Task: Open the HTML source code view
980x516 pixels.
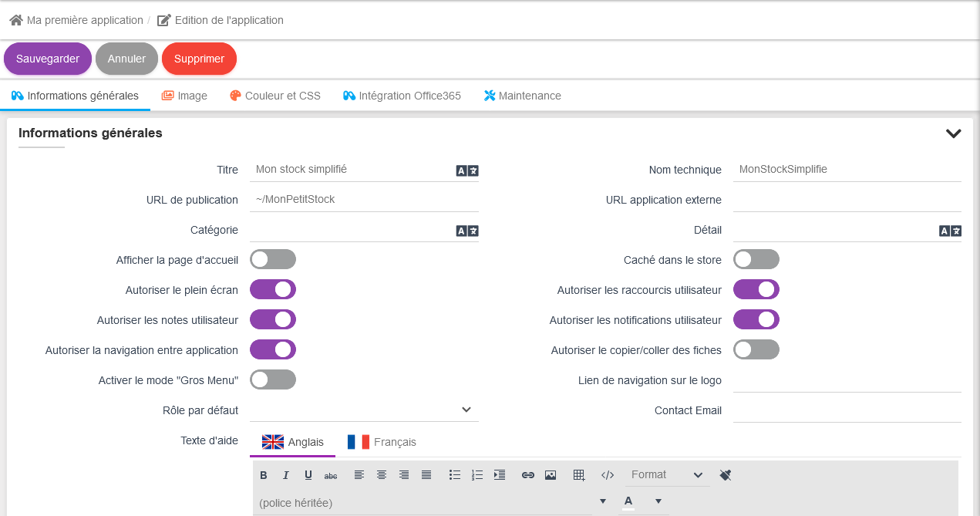Action: 608,475
